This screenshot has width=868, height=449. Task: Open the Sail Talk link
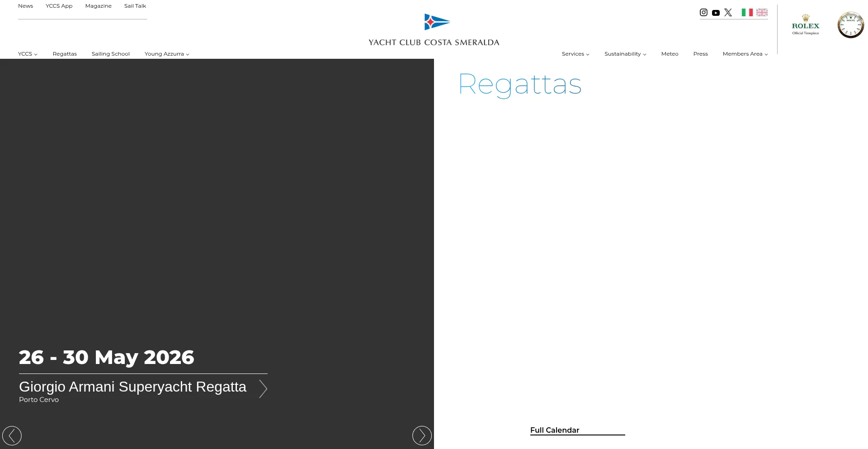point(135,6)
